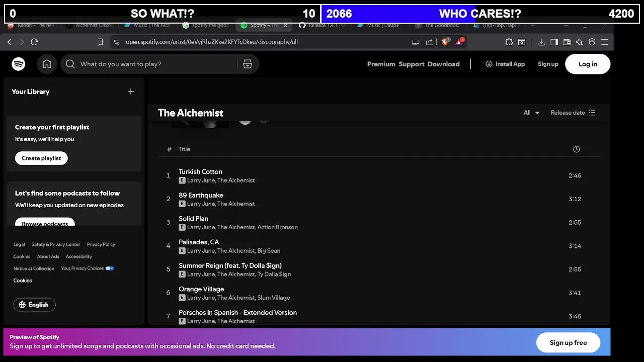Screen dimensions: 644x362
Task: Open Brave Shields lion icon
Action: coord(445,42)
